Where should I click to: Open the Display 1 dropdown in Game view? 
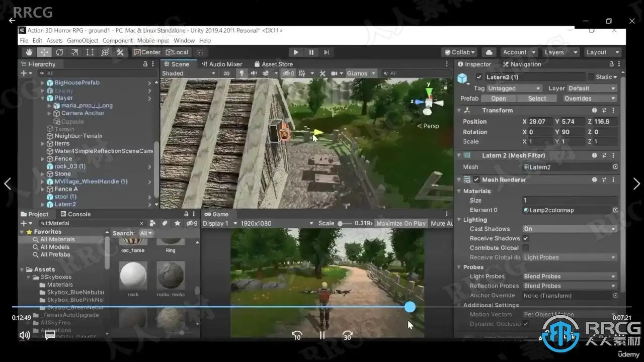click(x=220, y=223)
